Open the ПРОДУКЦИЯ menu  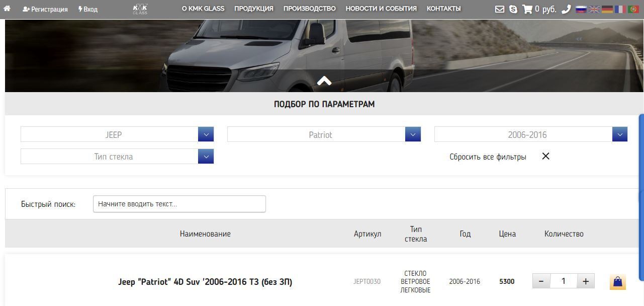coord(254,9)
